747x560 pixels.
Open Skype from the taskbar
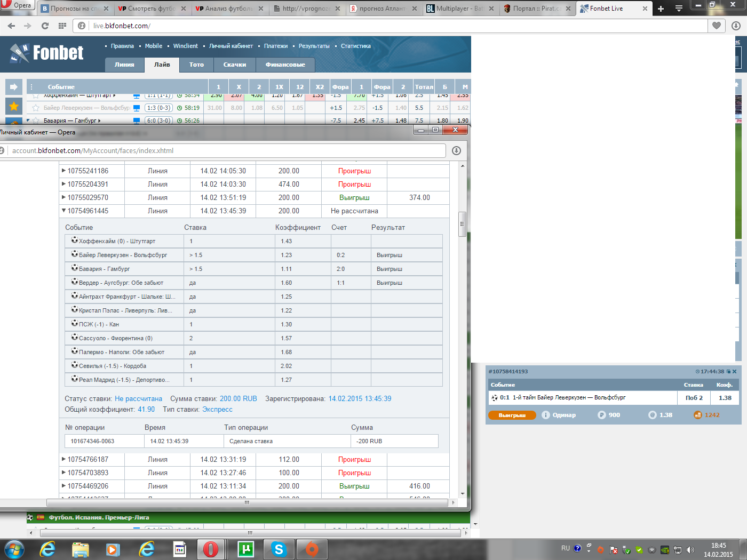279,549
